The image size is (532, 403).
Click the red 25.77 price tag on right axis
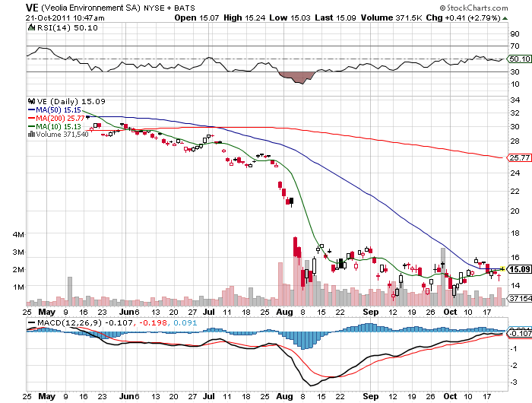tap(519, 157)
